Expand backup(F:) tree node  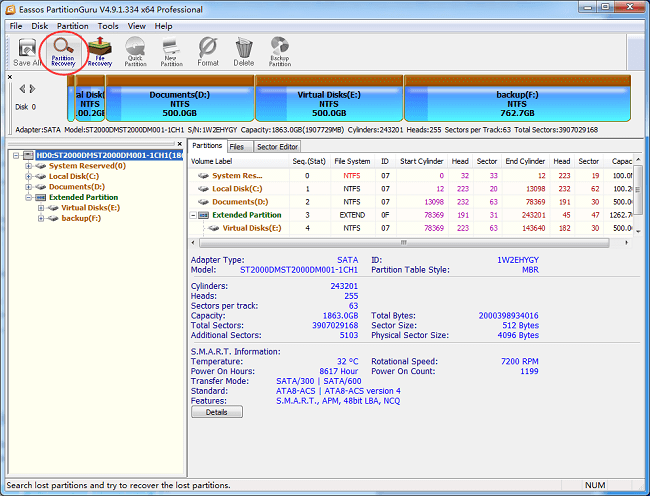[x=41, y=218]
